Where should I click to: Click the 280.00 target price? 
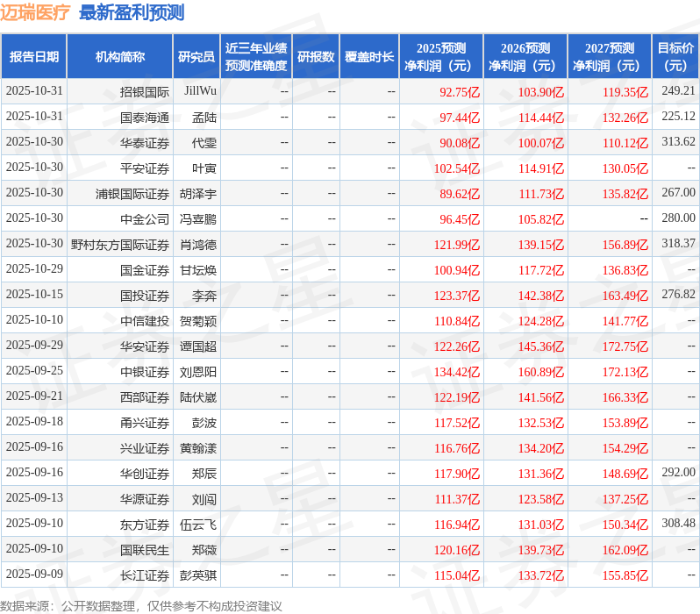click(x=678, y=218)
